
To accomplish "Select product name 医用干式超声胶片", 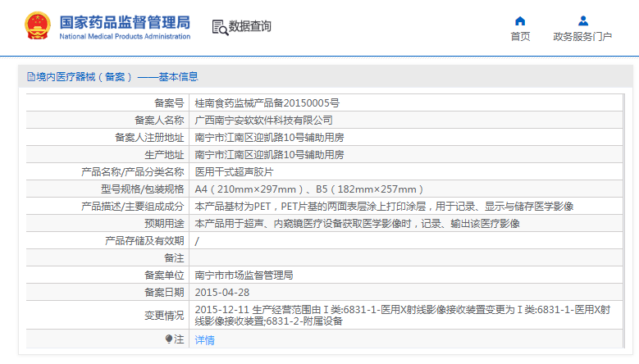I will click(234, 172).
